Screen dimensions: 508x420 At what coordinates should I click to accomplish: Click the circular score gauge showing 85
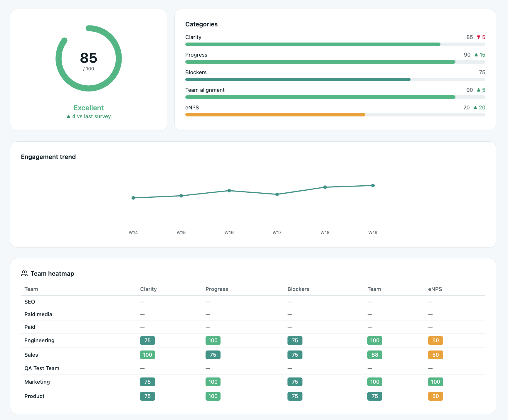click(89, 58)
